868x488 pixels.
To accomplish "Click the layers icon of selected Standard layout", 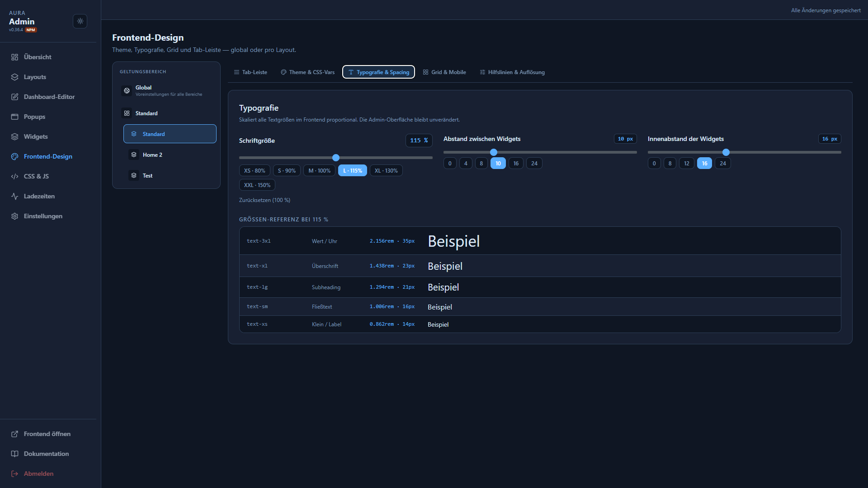I will [134, 134].
